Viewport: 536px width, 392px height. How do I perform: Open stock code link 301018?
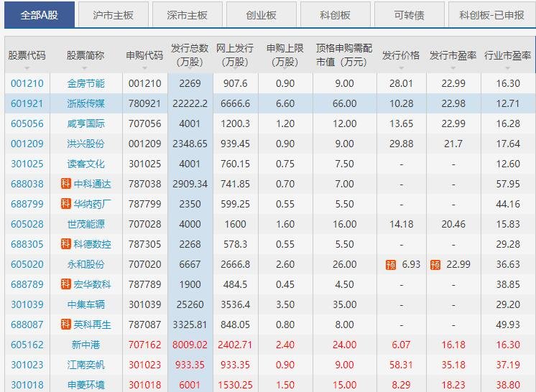(x=27, y=385)
